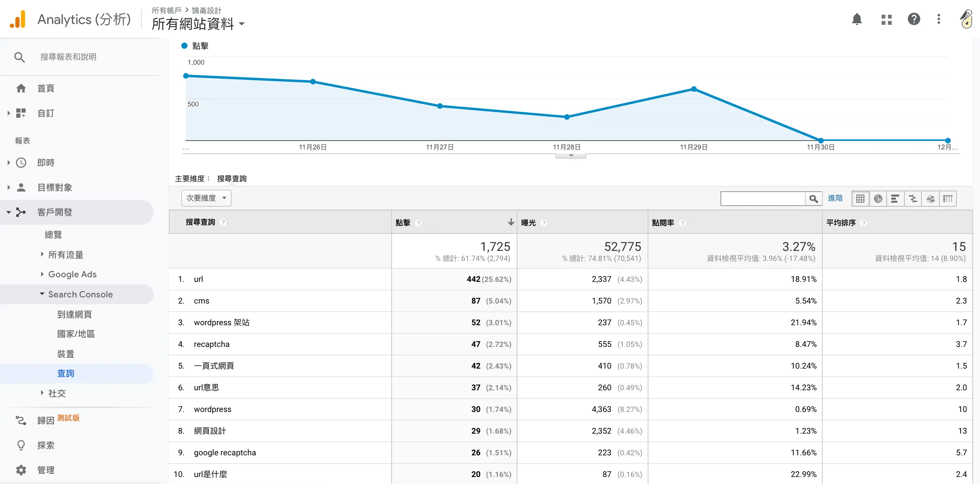Open the help question mark menu
This screenshot has width=980, height=484.
pos(914,19)
